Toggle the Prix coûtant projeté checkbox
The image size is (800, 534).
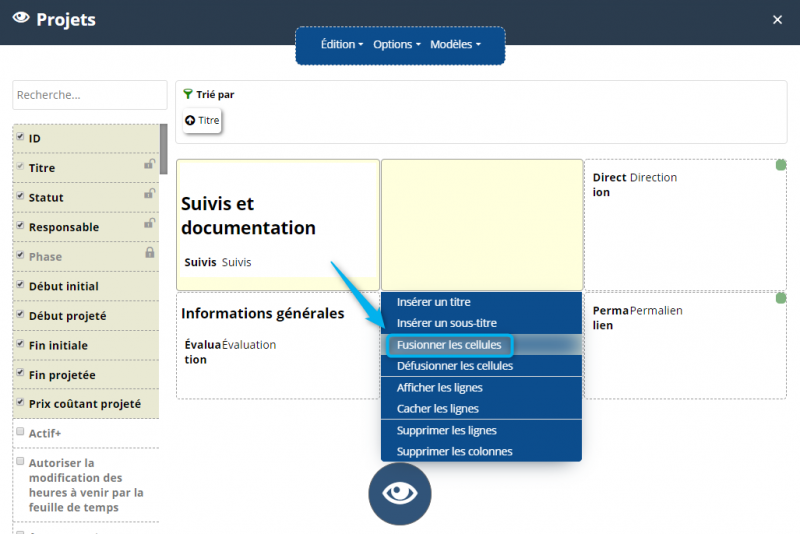[x=20, y=403]
